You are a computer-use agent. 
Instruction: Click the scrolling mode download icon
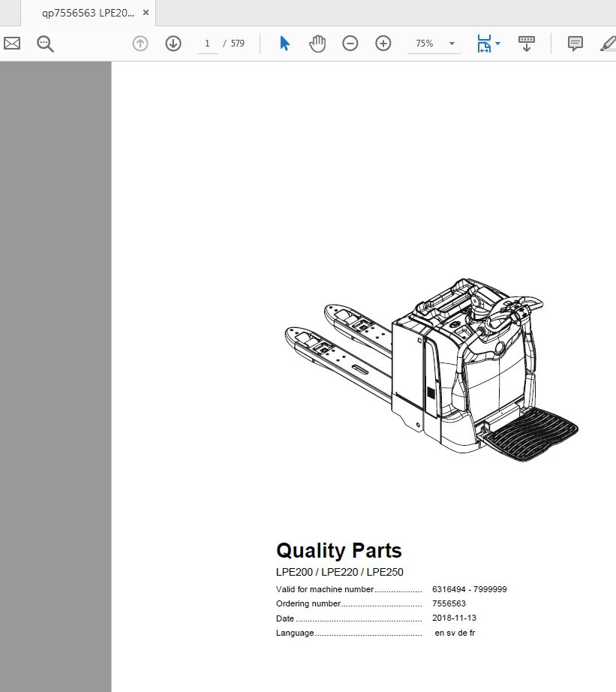[527, 44]
